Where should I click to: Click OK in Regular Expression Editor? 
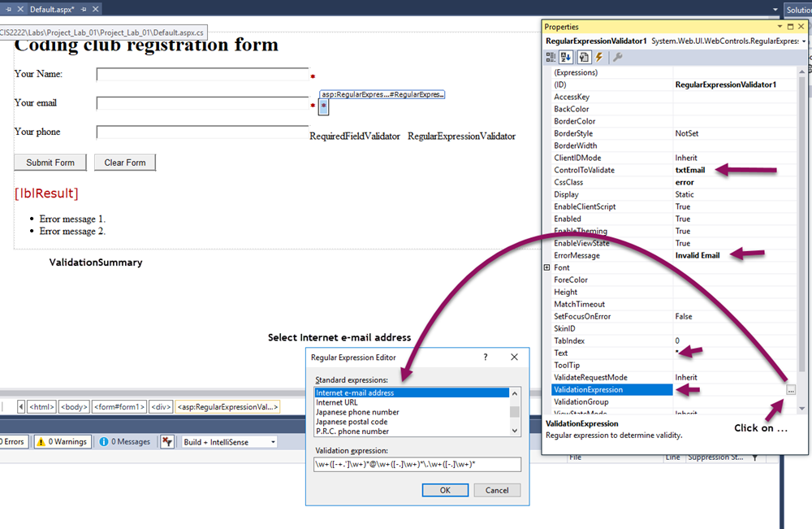click(445, 490)
